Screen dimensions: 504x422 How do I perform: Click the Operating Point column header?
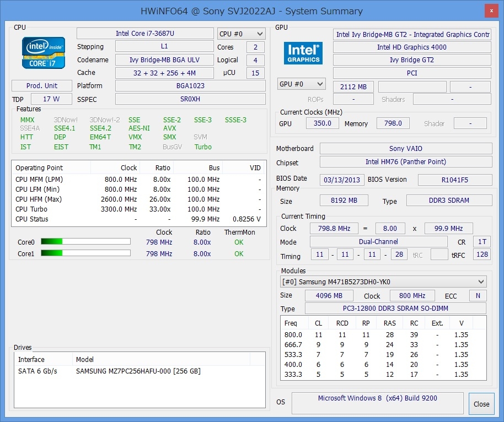51,167
